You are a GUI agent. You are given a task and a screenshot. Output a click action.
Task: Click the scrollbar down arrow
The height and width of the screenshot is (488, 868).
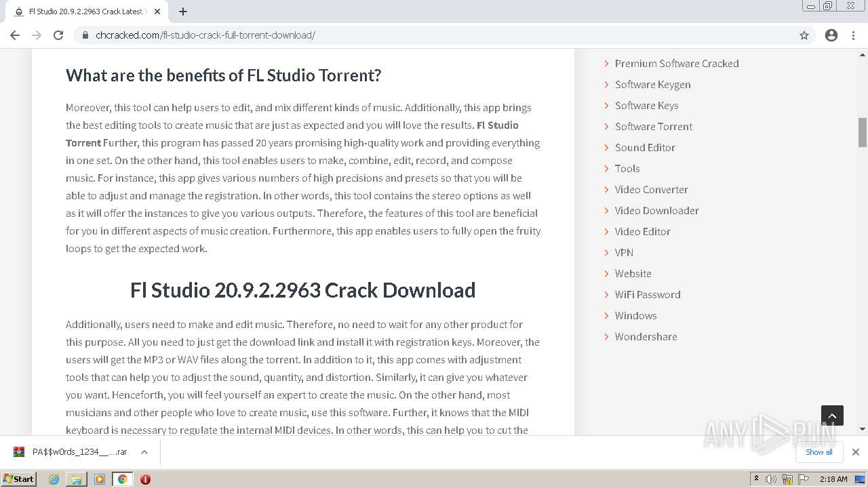[863, 429]
